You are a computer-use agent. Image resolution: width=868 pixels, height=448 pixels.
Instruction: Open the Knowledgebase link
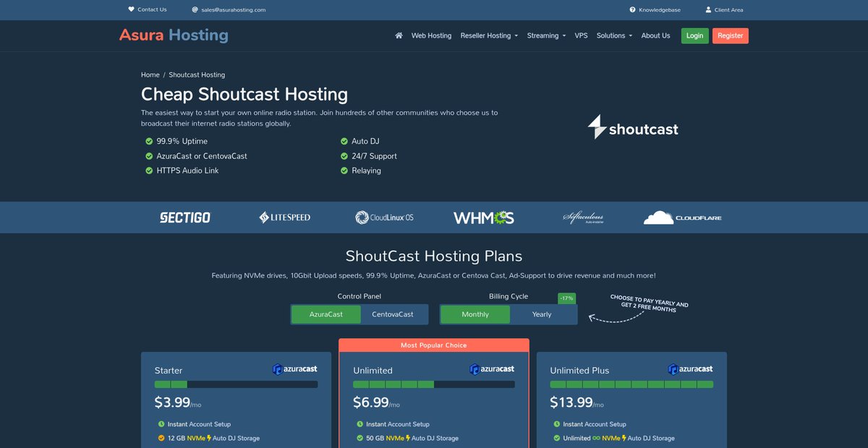(659, 10)
